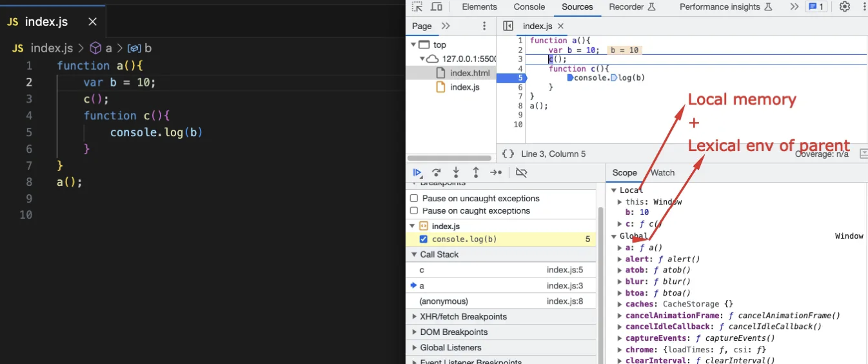Image resolution: width=868 pixels, height=364 pixels.
Task: Open index.js in the file navigator
Action: tap(464, 87)
